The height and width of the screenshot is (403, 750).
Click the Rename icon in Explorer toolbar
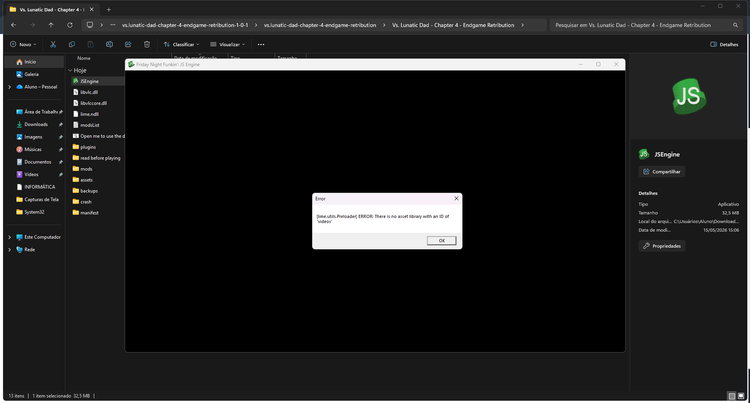pyautogui.click(x=109, y=44)
